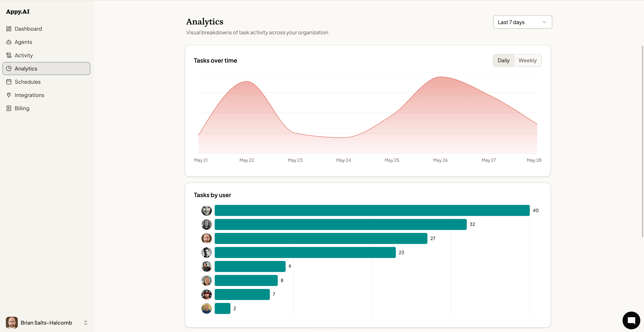Click Brian Salts-Halcomb's profile avatar
644x332 pixels.
click(x=12, y=322)
